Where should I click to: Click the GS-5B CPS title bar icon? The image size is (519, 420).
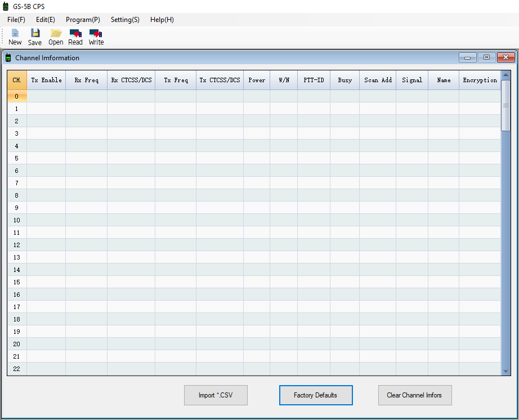(6, 7)
